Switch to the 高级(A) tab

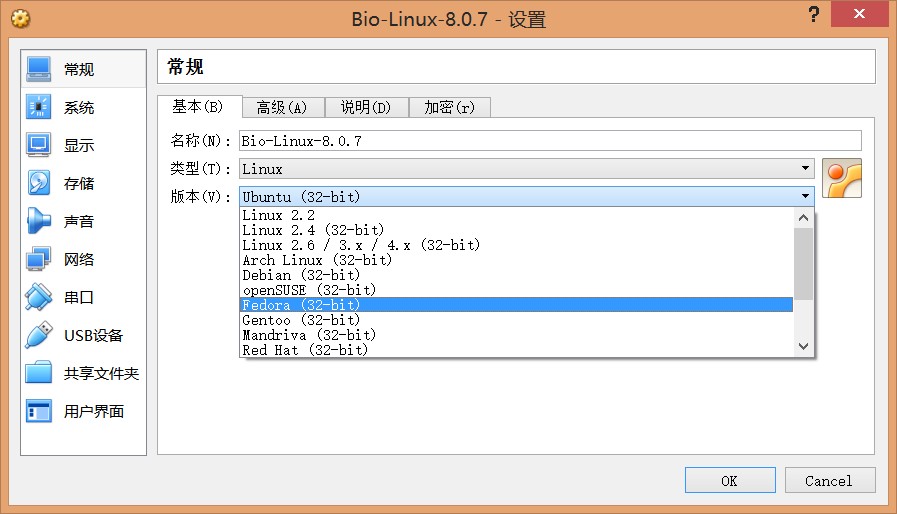click(x=283, y=107)
